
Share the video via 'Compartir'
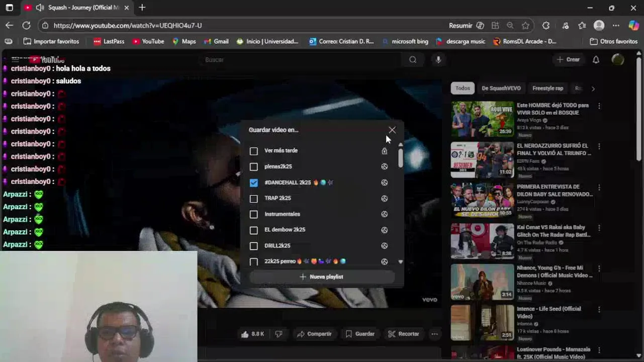(314, 334)
